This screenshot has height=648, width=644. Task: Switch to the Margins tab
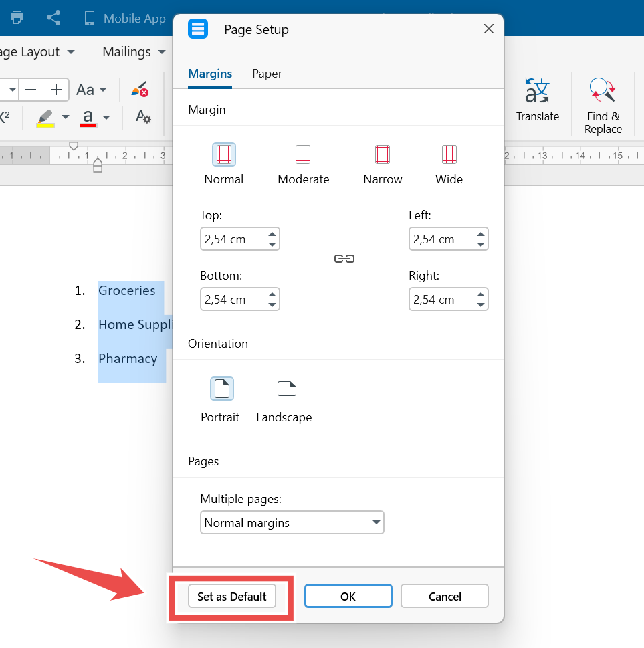tap(210, 74)
